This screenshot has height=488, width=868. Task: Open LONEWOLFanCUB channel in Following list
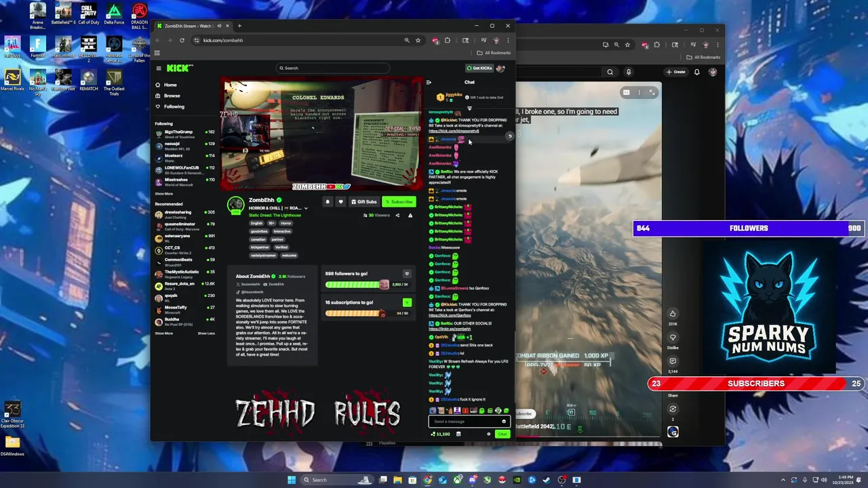(x=184, y=169)
